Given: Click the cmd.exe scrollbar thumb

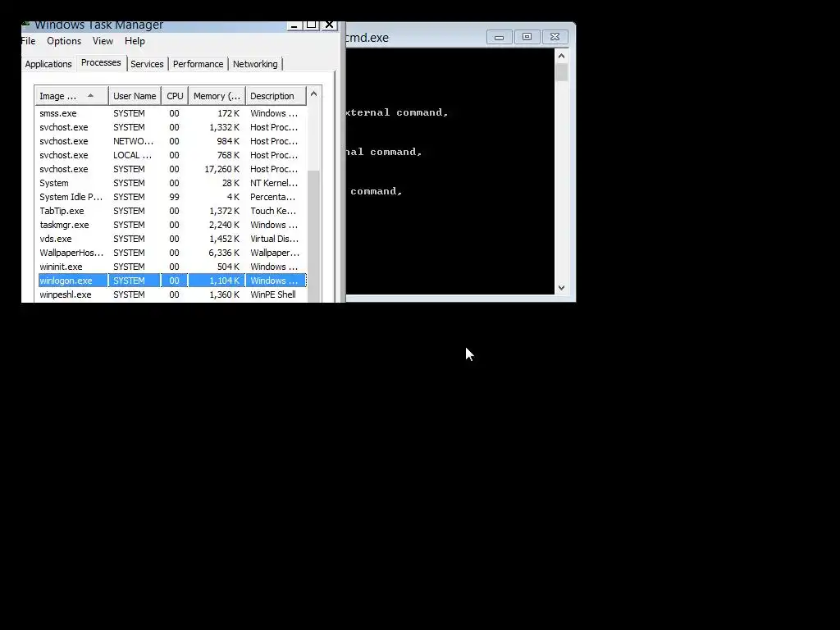Looking at the screenshot, I should click(x=561, y=72).
